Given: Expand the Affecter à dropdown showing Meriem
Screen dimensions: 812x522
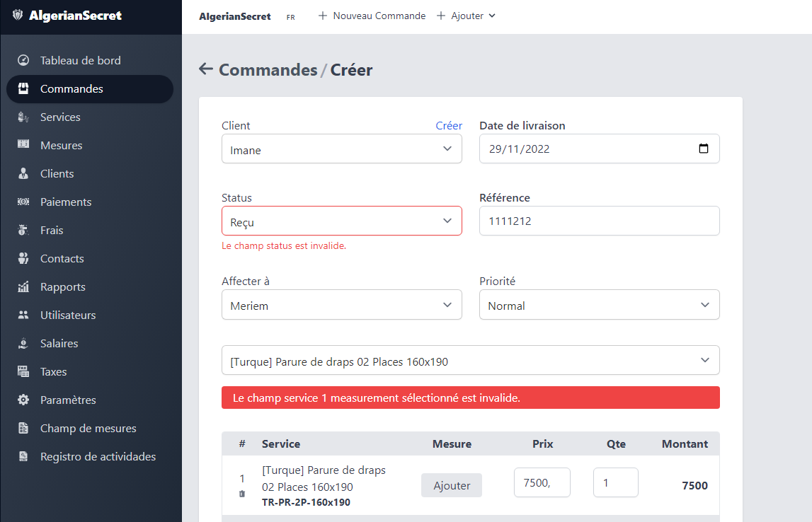Looking at the screenshot, I should click(x=342, y=305).
